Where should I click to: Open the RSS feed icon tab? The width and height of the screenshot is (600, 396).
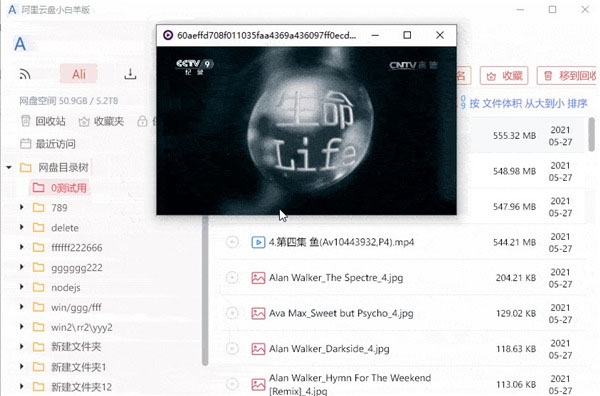pyautogui.click(x=25, y=74)
